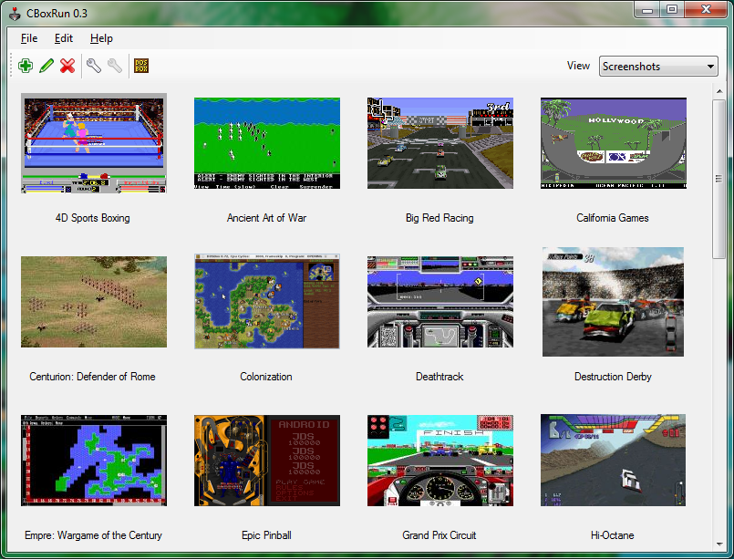This screenshot has height=560, width=734.
Task: Select the Ancient Art of War screenshot
Action: (x=266, y=143)
